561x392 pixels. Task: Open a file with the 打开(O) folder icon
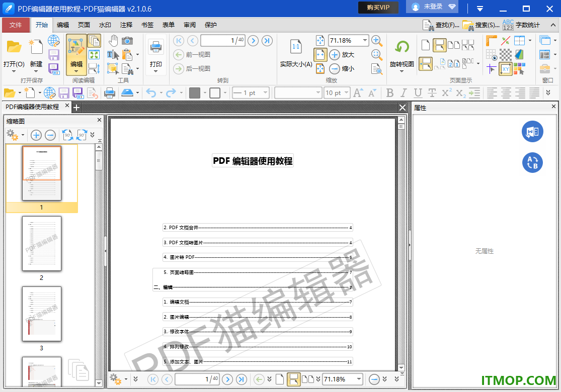click(x=14, y=47)
